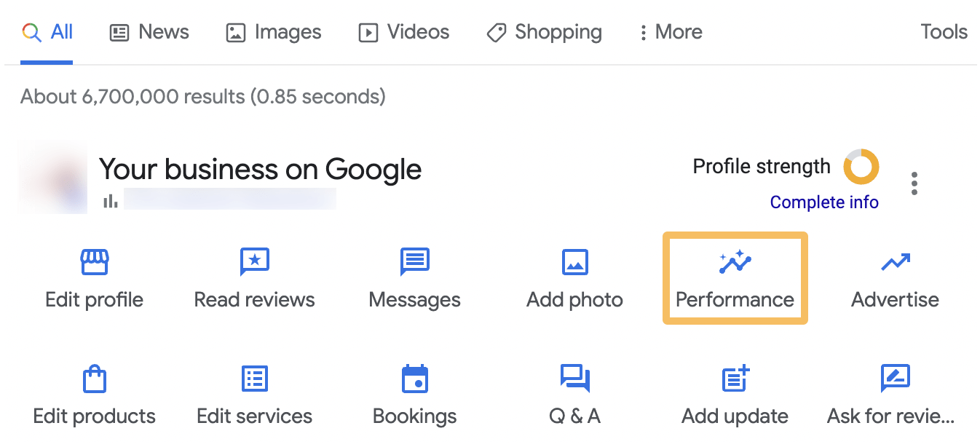Open the More search options menu
Viewport: 980px width, 447px height.
[669, 31]
